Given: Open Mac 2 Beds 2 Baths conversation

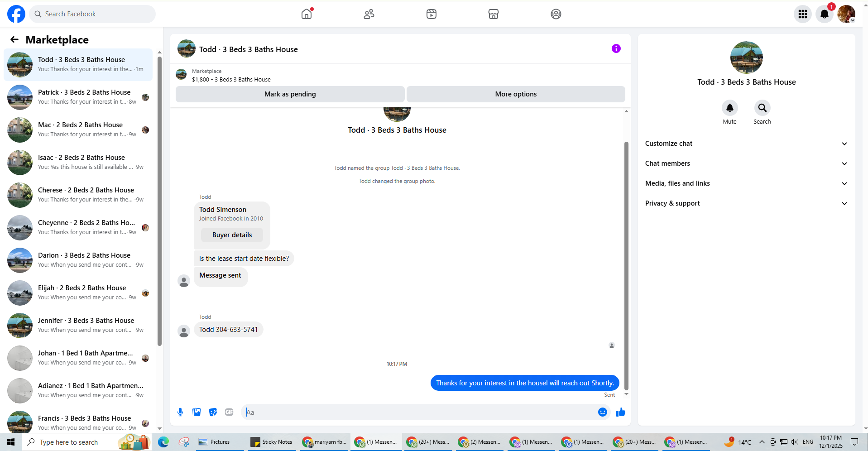Looking at the screenshot, I should click(x=78, y=130).
